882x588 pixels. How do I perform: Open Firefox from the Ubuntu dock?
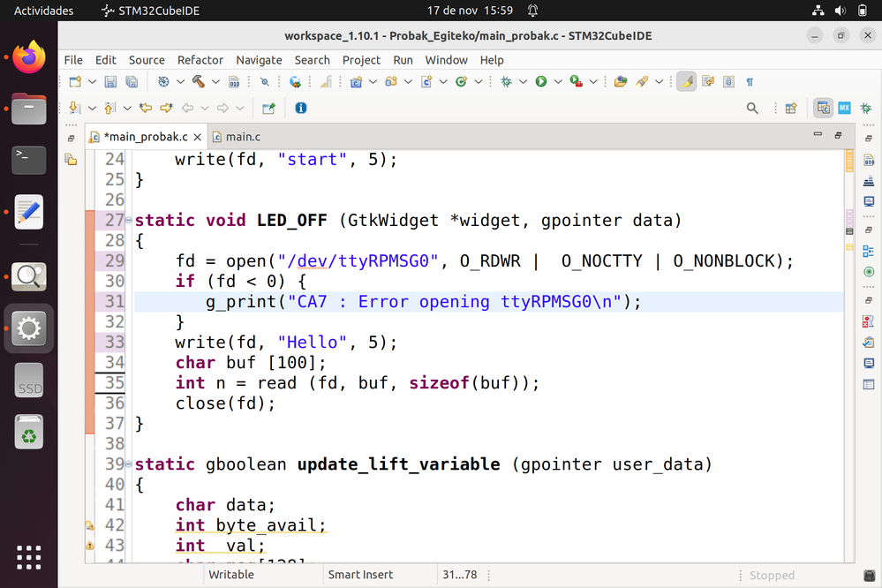point(29,58)
